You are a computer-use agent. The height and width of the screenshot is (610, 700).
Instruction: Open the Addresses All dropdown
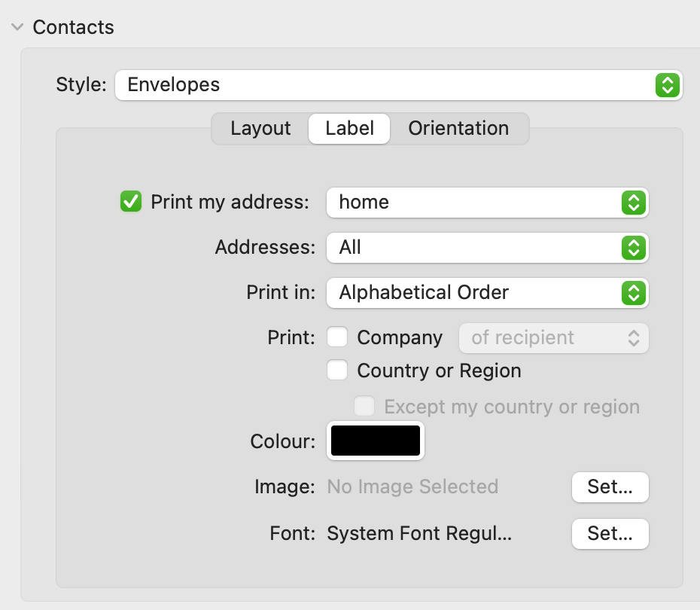click(x=487, y=248)
